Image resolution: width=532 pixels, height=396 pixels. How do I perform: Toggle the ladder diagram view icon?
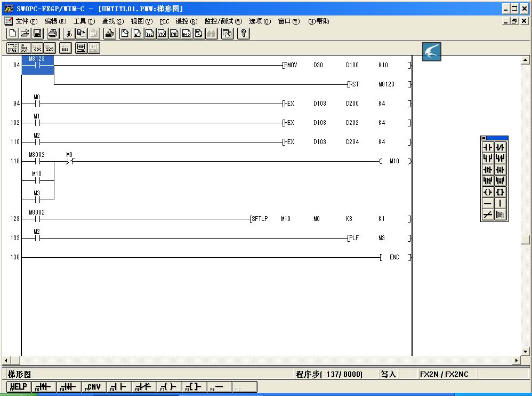(x=12, y=48)
